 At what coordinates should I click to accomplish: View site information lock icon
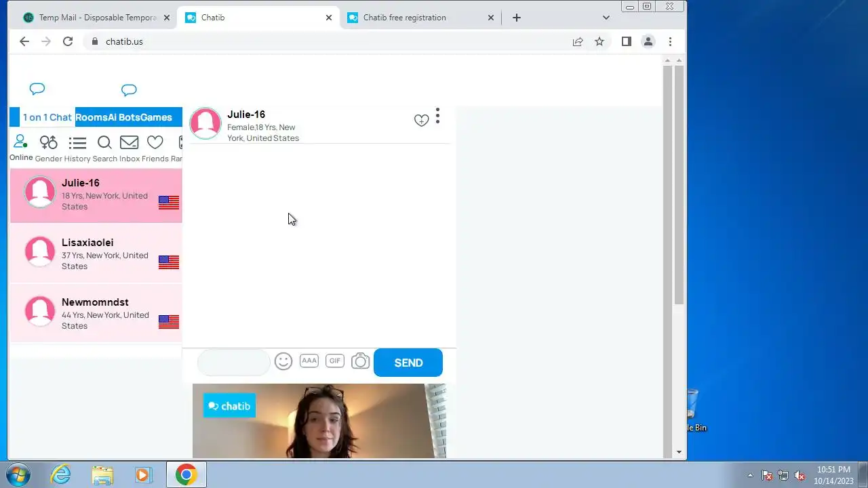coord(95,41)
